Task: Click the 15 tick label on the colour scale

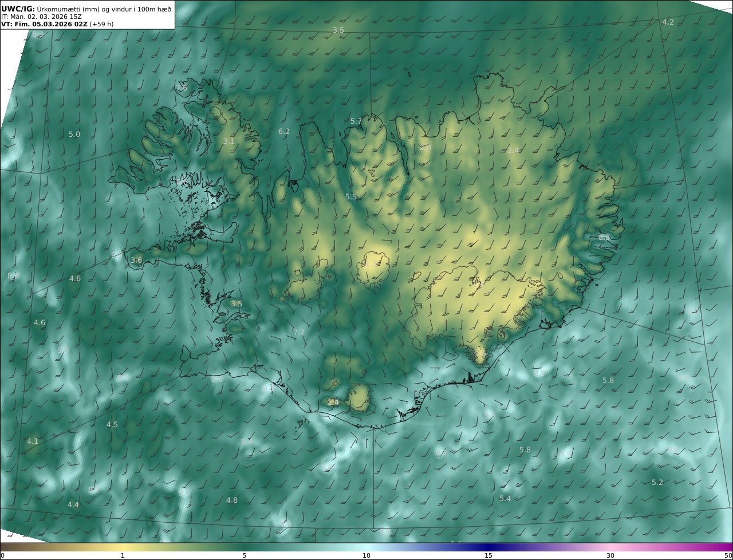Action: coord(488,555)
